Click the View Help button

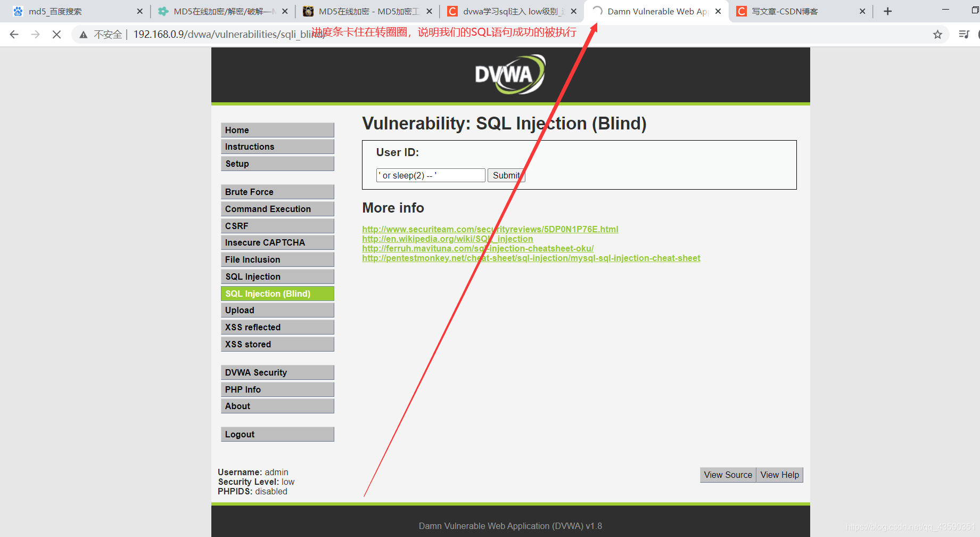tap(779, 475)
